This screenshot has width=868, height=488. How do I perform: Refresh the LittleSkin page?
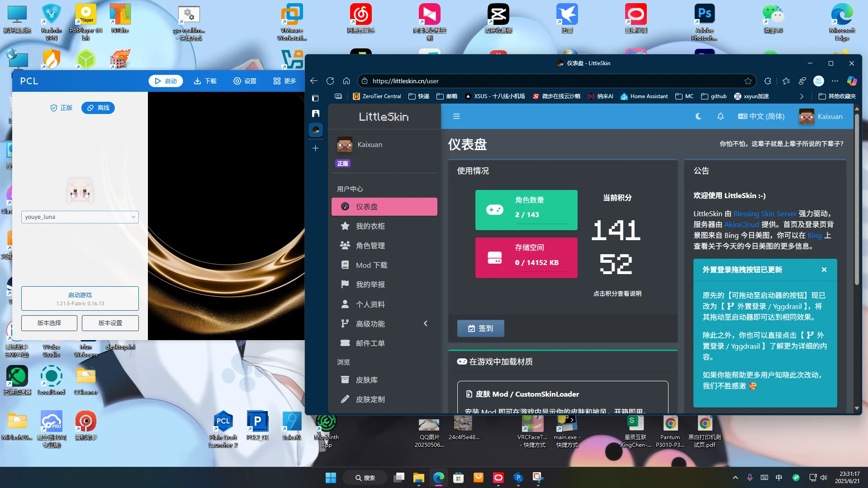pos(330,81)
